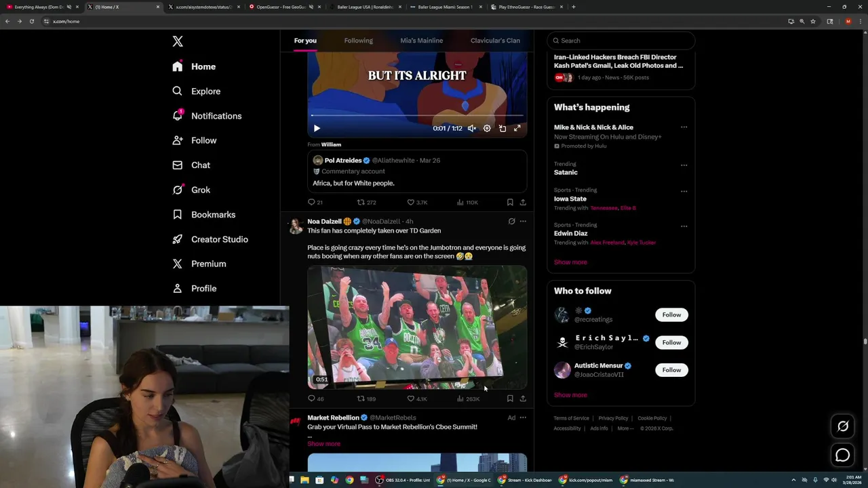Open the X logo home icon
Viewport: 868px width, 488px height.
coord(178,41)
